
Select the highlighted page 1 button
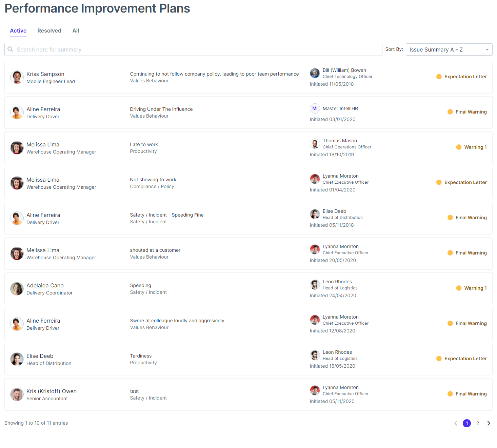pos(467,423)
